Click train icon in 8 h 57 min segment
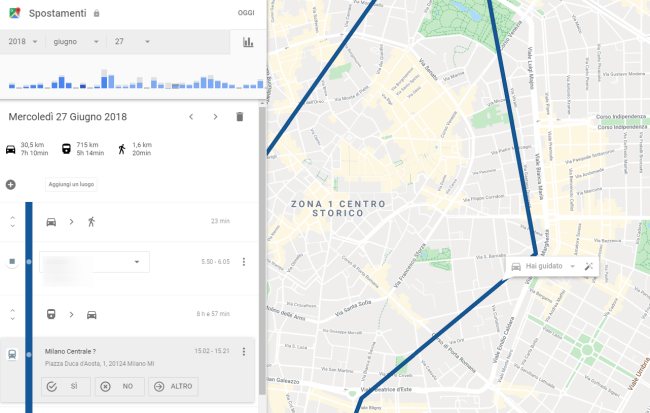The image size is (650, 413). 51,314
